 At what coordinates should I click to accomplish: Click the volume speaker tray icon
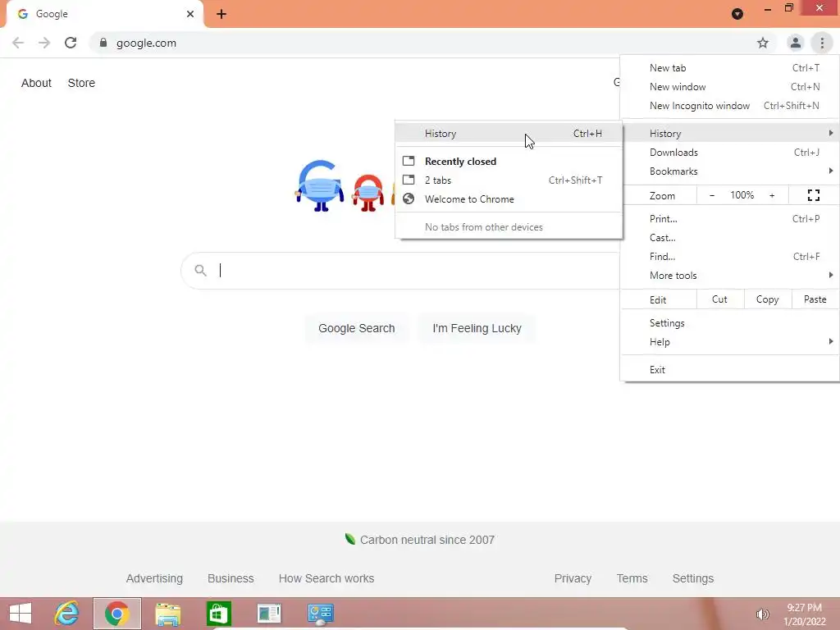pyautogui.click(x=762, y=614)
